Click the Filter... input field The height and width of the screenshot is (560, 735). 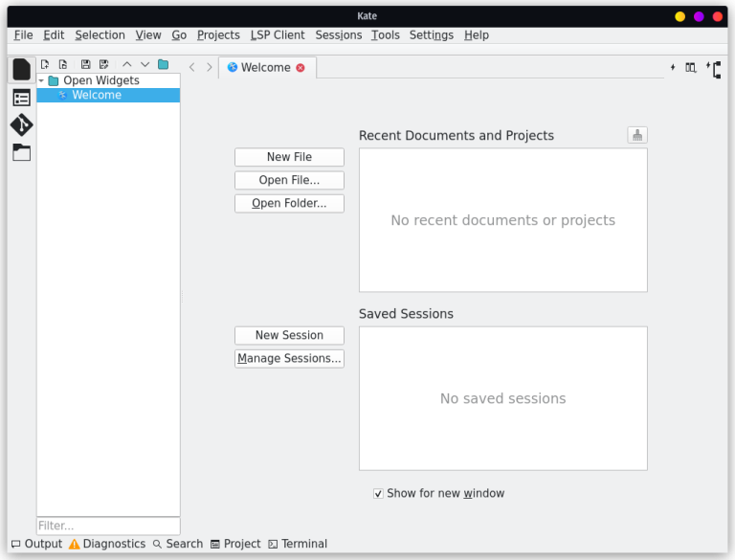(x=107, y=526)
